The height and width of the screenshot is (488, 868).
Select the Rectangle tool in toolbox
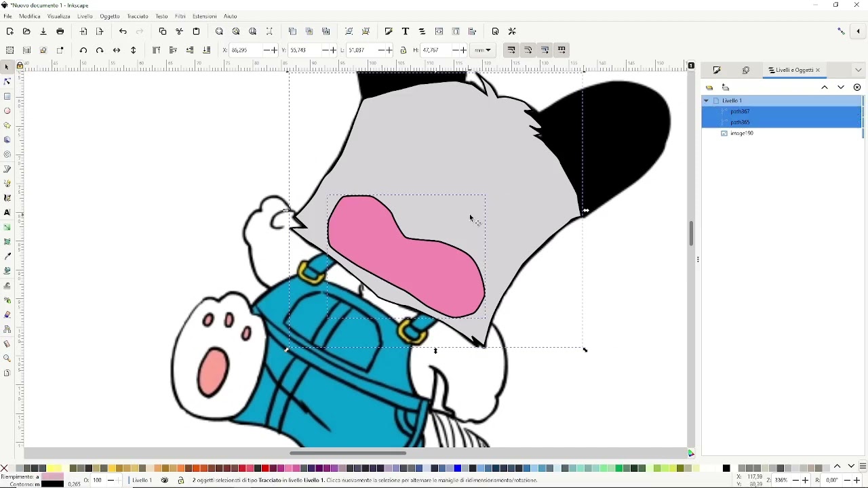click(7, 96)
